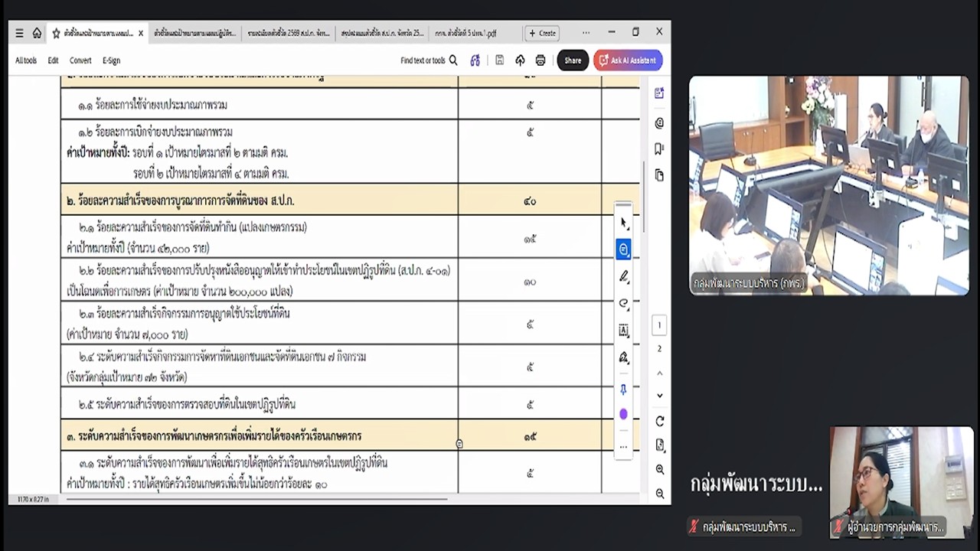Toggle the favorite star on the active document tab
The image size is (980, 551).
(x=57, y=33)
